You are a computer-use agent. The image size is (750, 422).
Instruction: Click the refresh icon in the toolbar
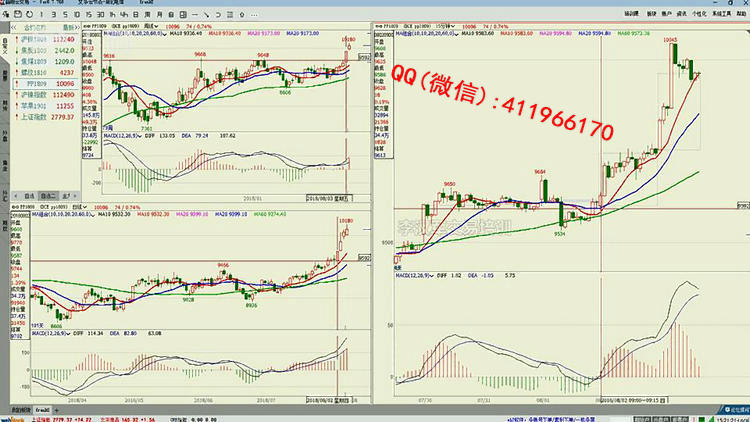coord(30,14)
